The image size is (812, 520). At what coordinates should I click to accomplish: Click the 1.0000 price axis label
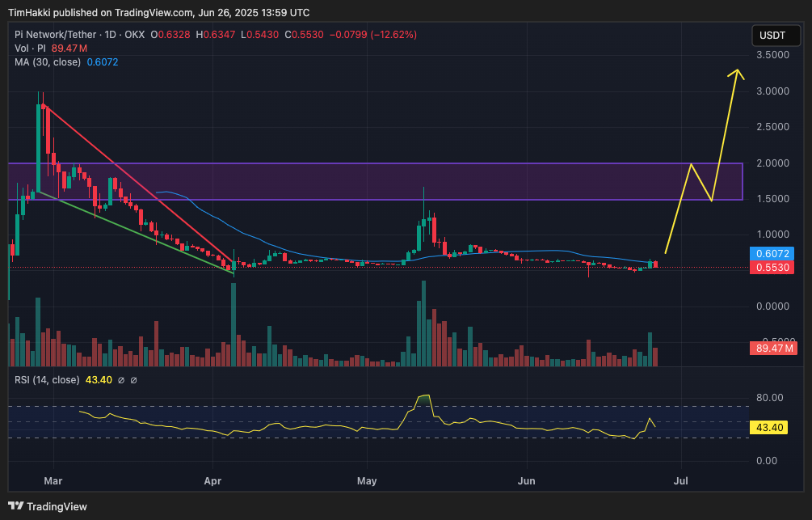tap(772, 235)
